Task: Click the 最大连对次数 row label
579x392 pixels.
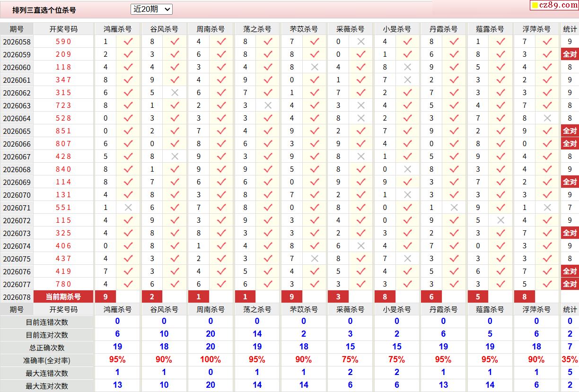Action: (x=47, y=386)
